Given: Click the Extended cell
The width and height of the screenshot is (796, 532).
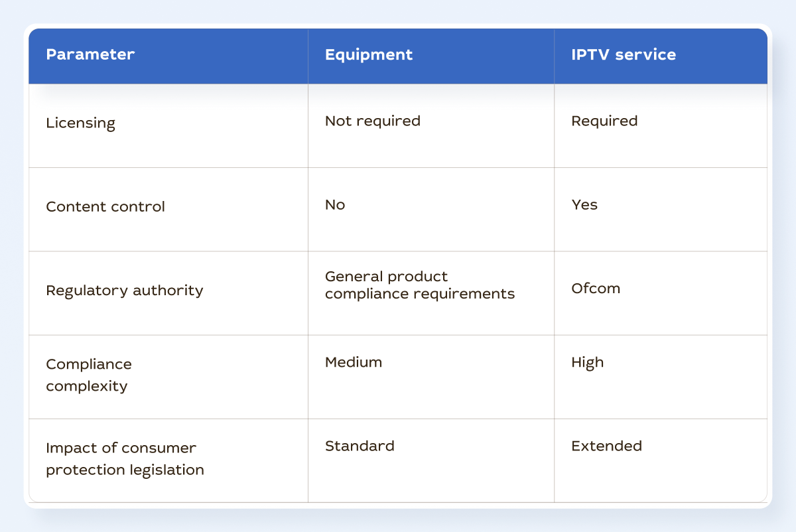Looking at the screenshot, I should click(x=606, y=446).
